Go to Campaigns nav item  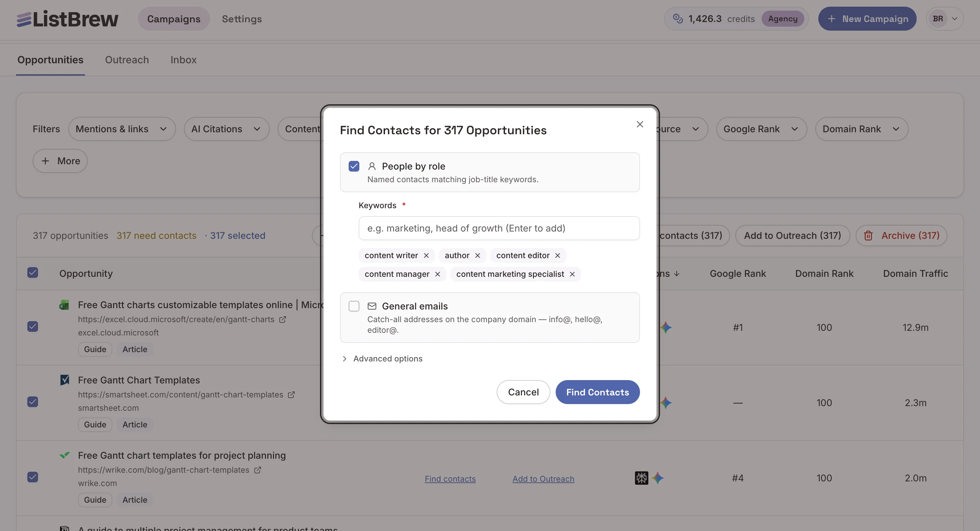174,19
